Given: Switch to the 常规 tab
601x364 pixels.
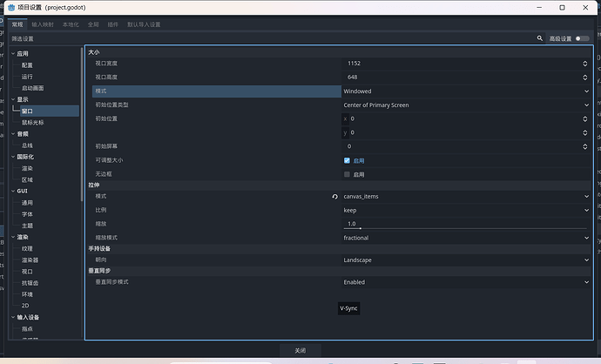Looking at the screenshot, I should pos(17,24).
